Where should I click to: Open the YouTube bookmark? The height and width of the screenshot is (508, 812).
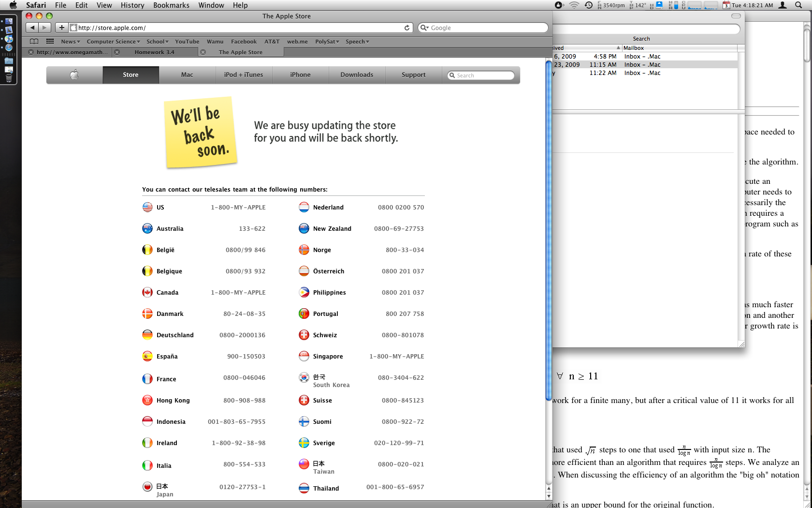(187, 42)
